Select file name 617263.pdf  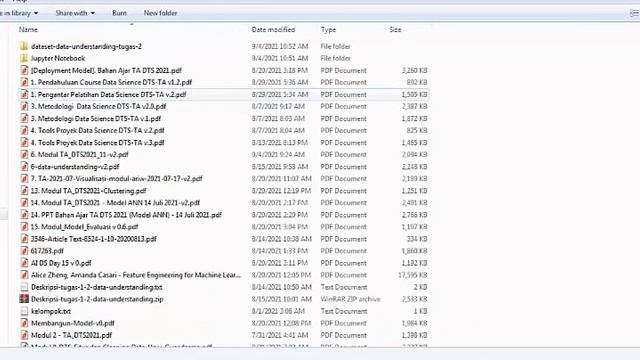tap(47, 251)
